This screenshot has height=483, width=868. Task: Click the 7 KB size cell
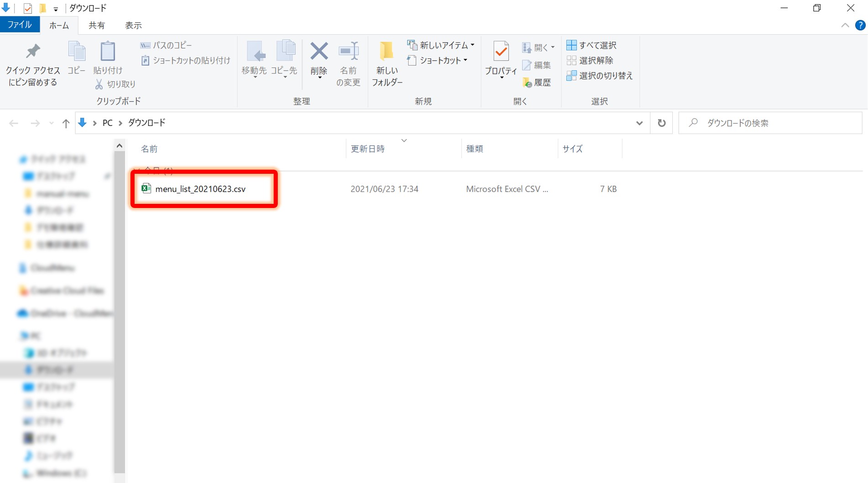[608, 189]
